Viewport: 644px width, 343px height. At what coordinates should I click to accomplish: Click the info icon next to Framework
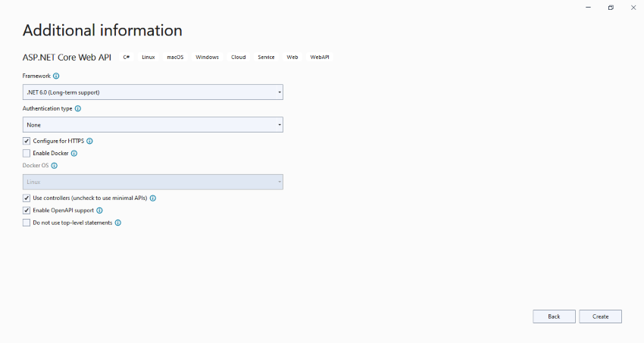point(56,76)
